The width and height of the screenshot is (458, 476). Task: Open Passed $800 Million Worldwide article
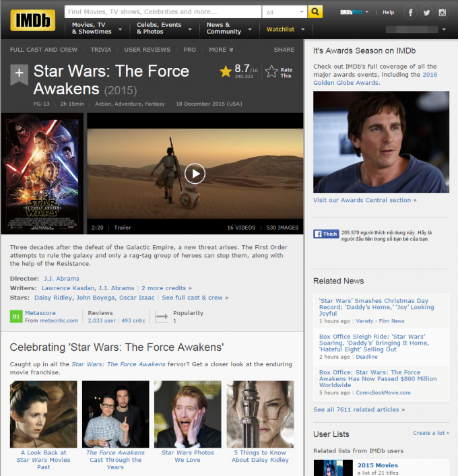coord(378,378)
